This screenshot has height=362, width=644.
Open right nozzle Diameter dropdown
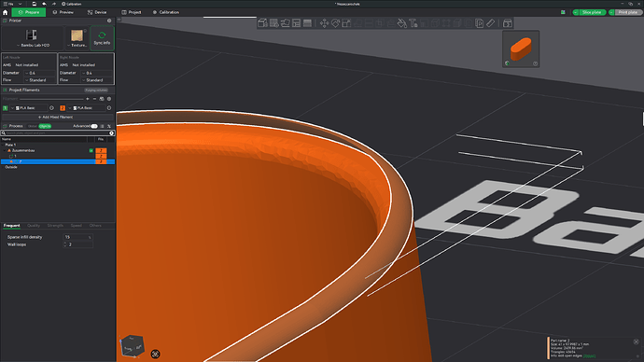97,73
